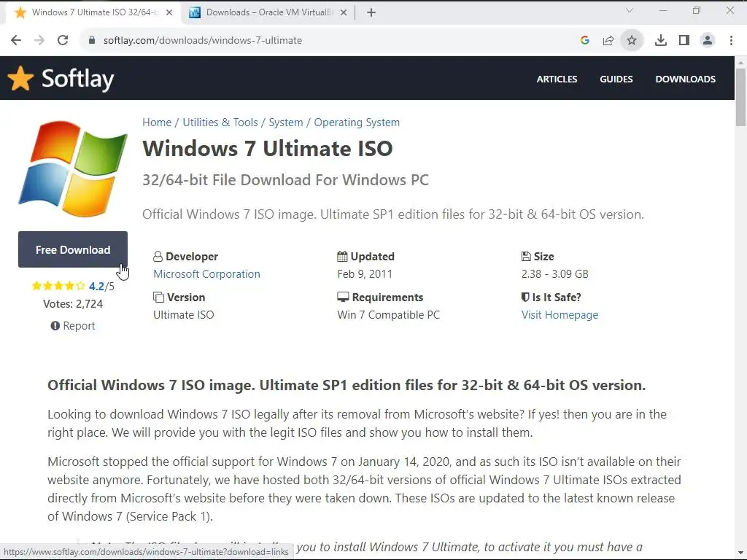Open the DOWNLOADS menu
Screen dimensions: 747x560
[685, 79]
